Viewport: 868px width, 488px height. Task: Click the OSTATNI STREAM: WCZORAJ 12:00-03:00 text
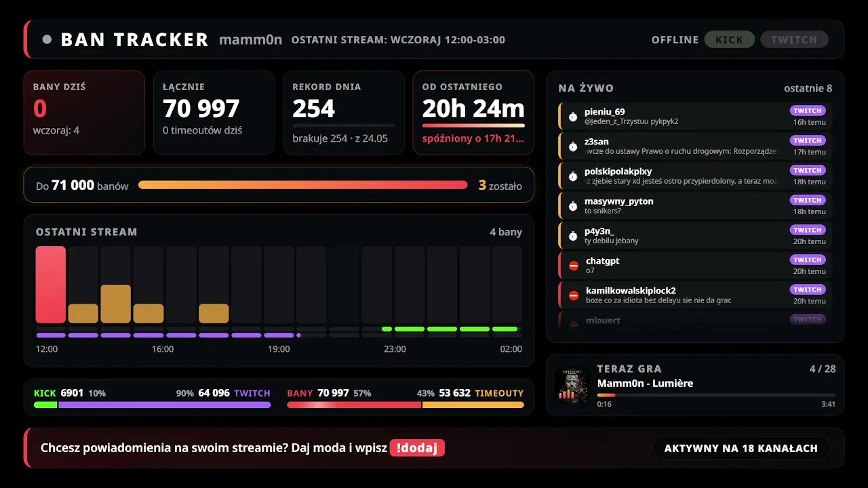click(x=398, y=39)
